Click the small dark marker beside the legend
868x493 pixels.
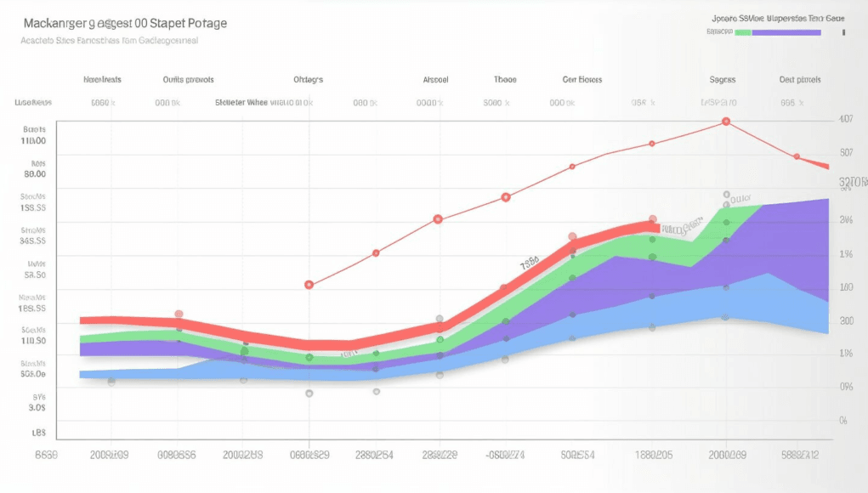[x=843, y=32]
